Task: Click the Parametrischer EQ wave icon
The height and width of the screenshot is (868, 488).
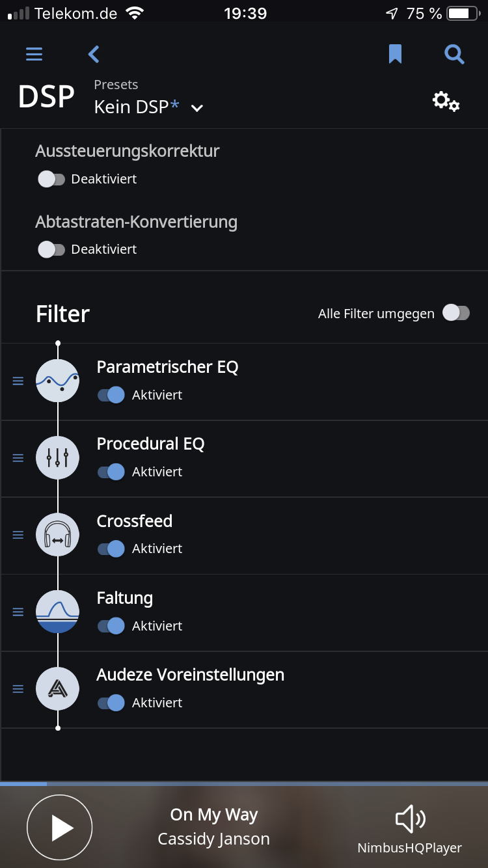Action: (57, 381)
